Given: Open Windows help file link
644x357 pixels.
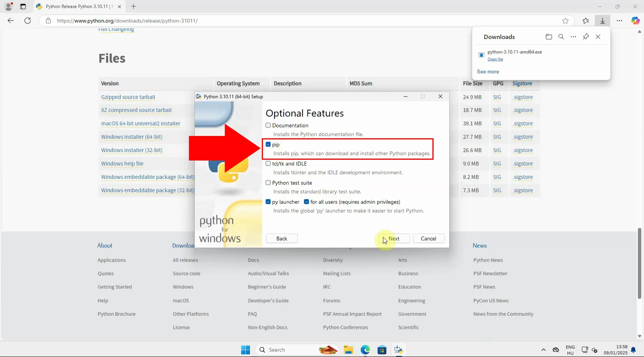Looking at the screenshot, I should coord(122,164).
